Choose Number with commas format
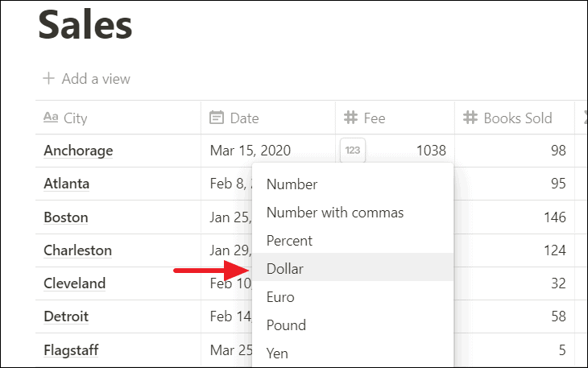 (353, 213)
